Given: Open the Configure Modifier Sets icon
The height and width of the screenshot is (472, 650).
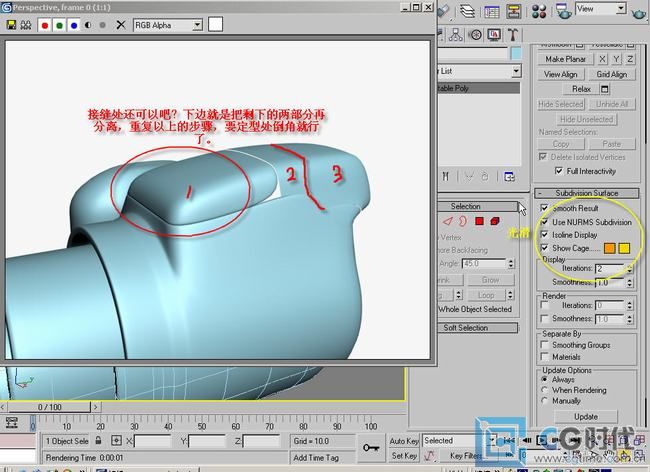Looking at the screenshot, I should point(509,177).
